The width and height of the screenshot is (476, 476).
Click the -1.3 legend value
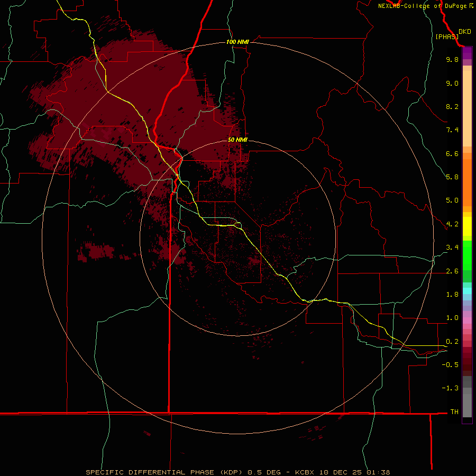tap(450, 388)
